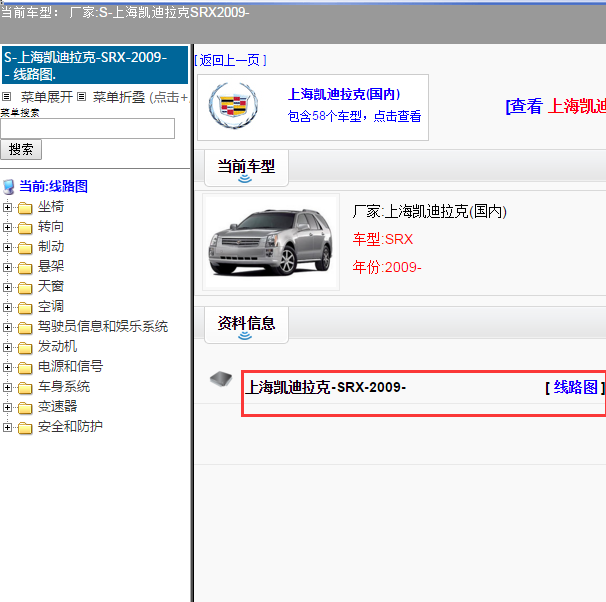Open the 悬架 category label
This screenshot has height=602, width=606.
(x=51, y=267)
